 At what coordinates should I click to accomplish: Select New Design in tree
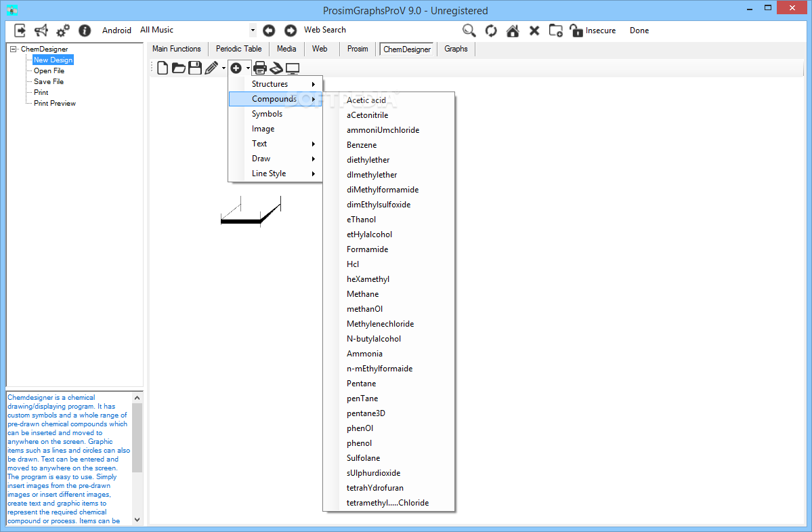point(53,60)
